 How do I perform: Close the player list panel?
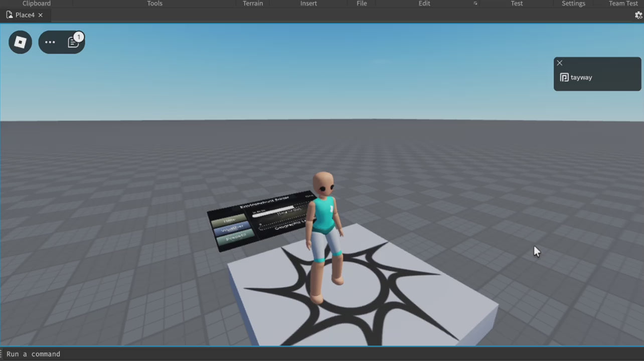click(560, 63)
